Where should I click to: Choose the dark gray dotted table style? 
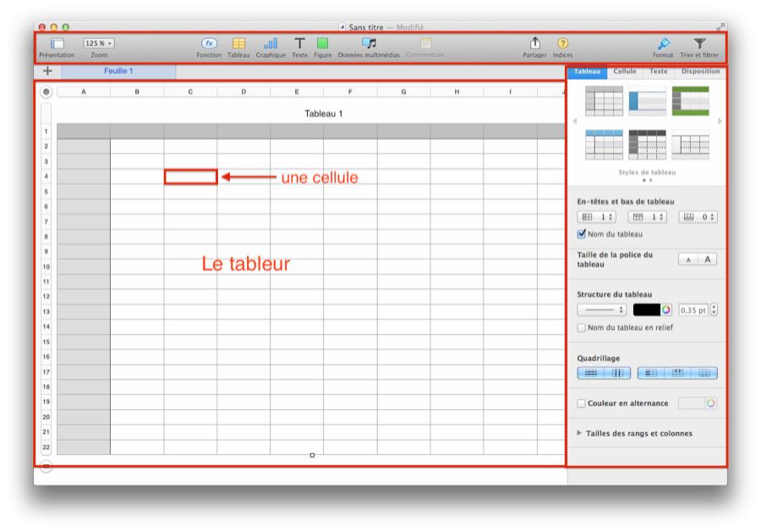(647, 145)
